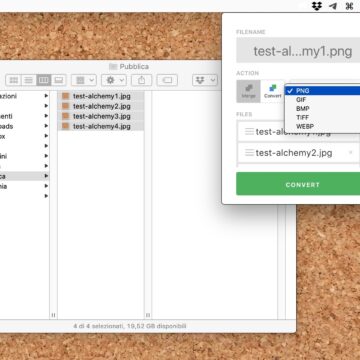Select test-alchemy3.jpg in Finder
The height and width of the screenshot is (360, 360).
(x=101, y=116)
